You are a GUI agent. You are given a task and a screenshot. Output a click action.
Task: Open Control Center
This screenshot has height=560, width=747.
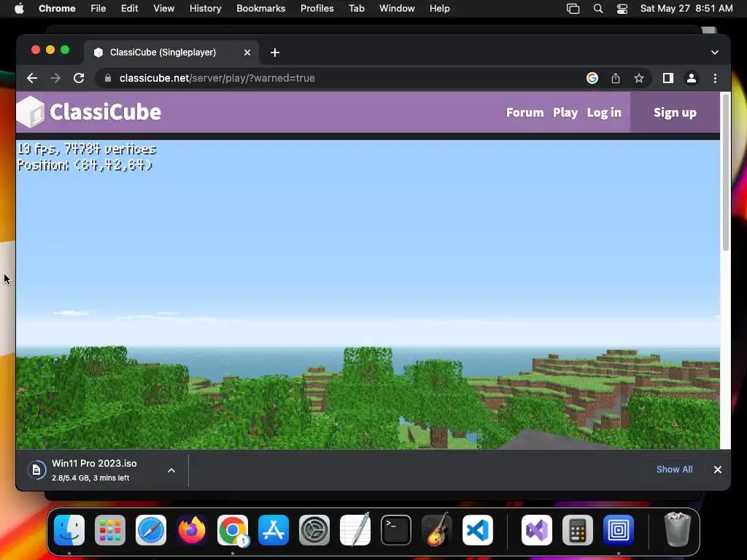coord(622,9)
